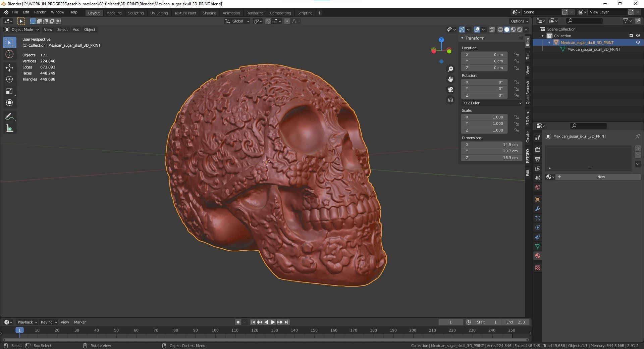Toggle snapping magnet
This screenshot has width=644, height=349.
pyautogui.click(x=268, y=21)
